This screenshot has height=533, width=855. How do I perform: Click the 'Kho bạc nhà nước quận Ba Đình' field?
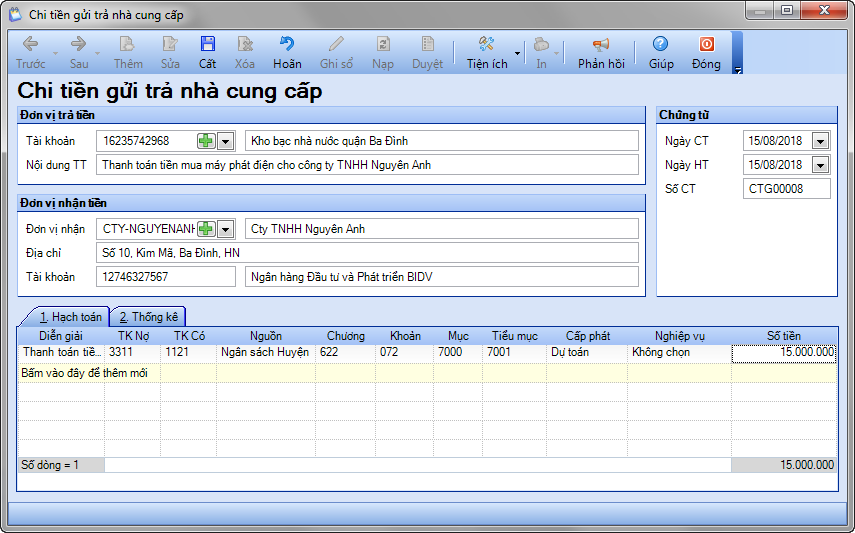click(442, 141)
